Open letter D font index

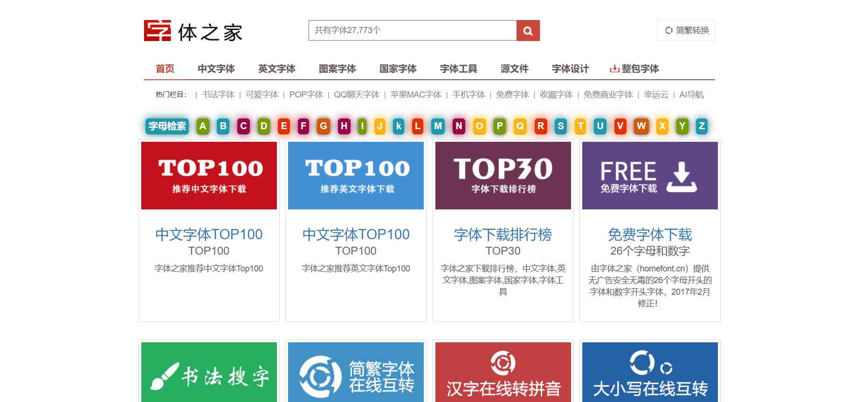coord(264,126)
